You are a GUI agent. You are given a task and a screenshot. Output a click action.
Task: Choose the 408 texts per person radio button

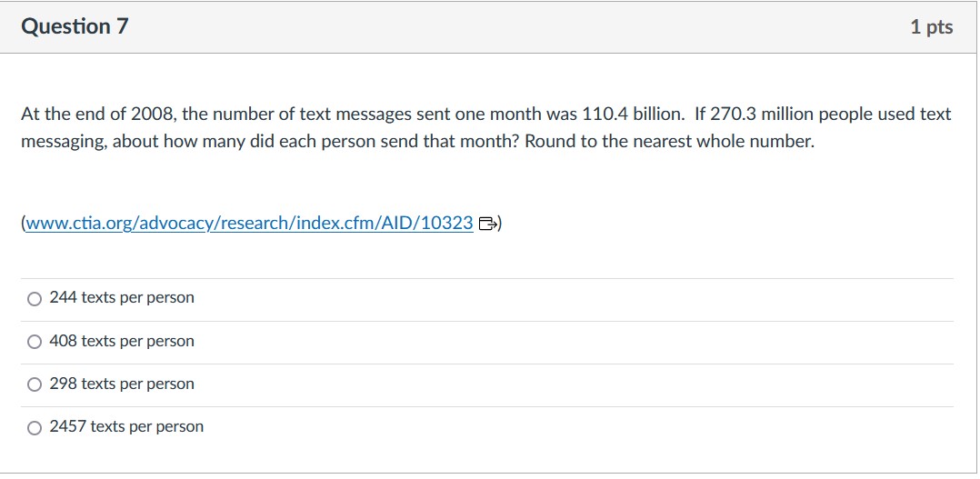[35, 342]
